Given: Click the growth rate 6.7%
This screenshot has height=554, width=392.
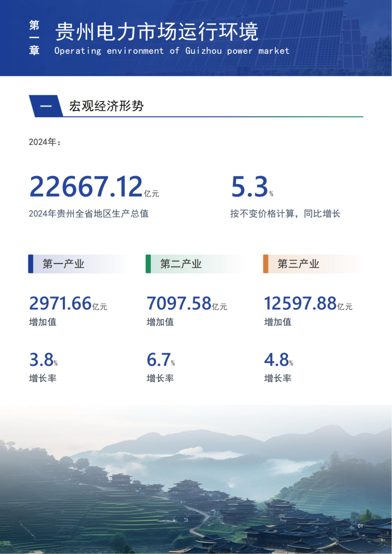Looking at the screenshot, I should tap(161, 360).
